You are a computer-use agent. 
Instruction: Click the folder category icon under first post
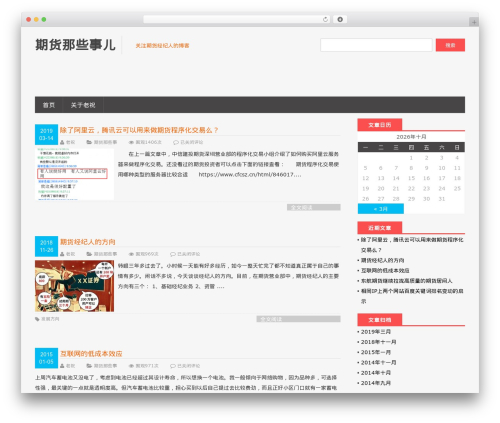pos(89,142)
